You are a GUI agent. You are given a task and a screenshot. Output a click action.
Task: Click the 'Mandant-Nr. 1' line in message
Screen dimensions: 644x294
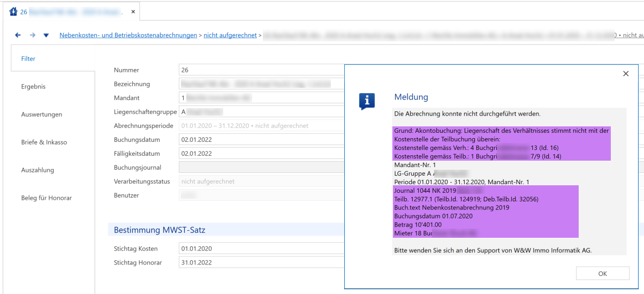click(x=415, y=165)
